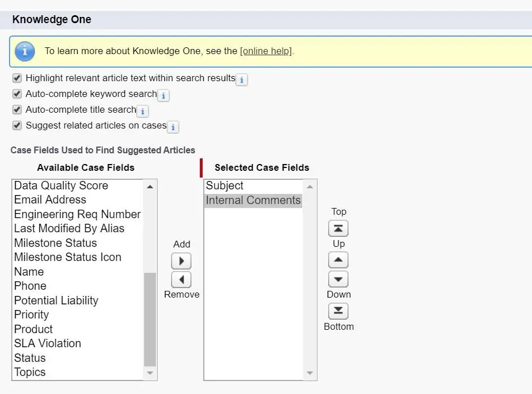Select Milestone Status Icon field
Image resolution: width=532 pixels, height=394 pixels.
[78, 258]
